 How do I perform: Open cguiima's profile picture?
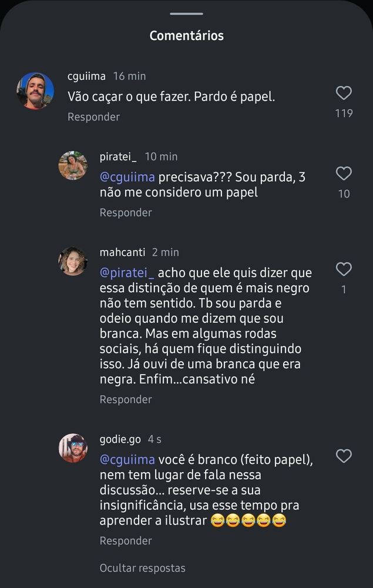[35, 91]
